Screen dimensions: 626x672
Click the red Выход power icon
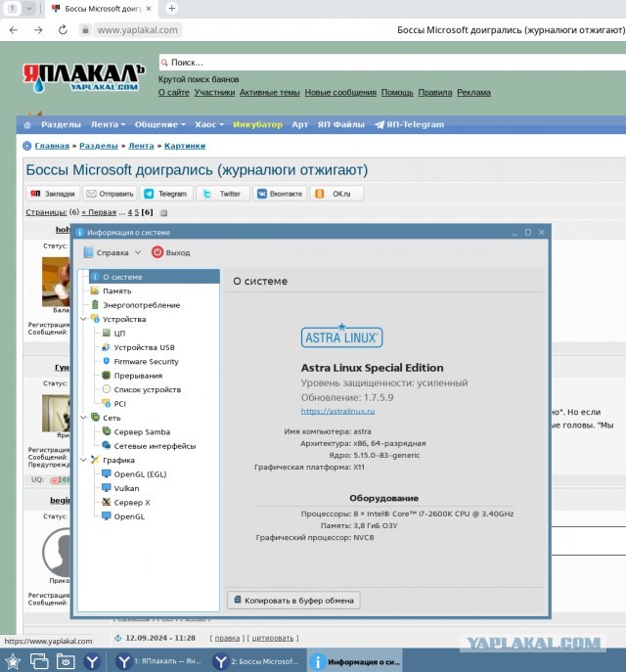157,252
